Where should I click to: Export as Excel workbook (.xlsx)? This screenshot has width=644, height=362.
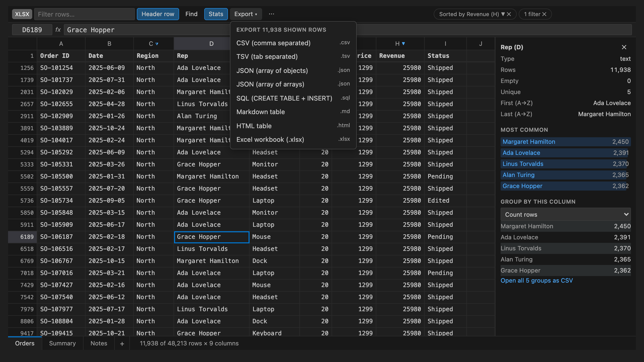pos(293,140)
